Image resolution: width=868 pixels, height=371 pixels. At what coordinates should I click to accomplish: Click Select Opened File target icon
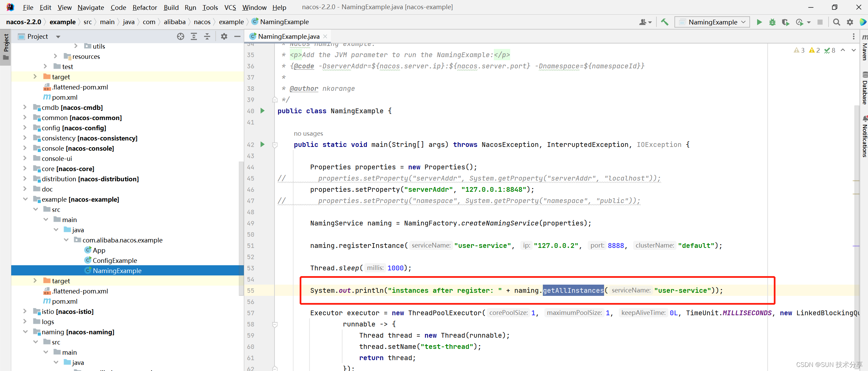click(x=181, y=36)
